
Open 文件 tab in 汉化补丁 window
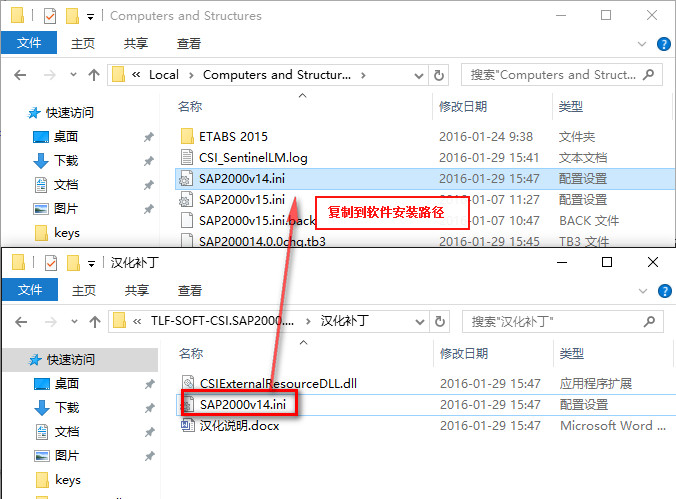tap(30, 289)
